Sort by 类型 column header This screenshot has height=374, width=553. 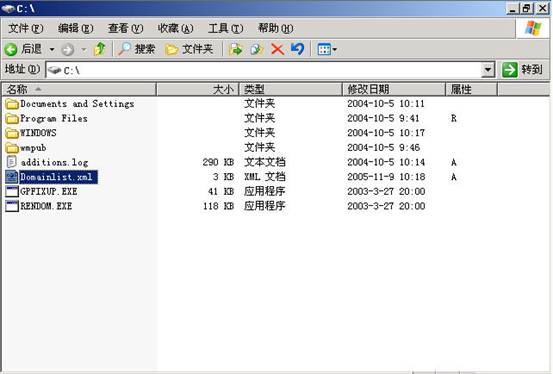coord(291,89)
